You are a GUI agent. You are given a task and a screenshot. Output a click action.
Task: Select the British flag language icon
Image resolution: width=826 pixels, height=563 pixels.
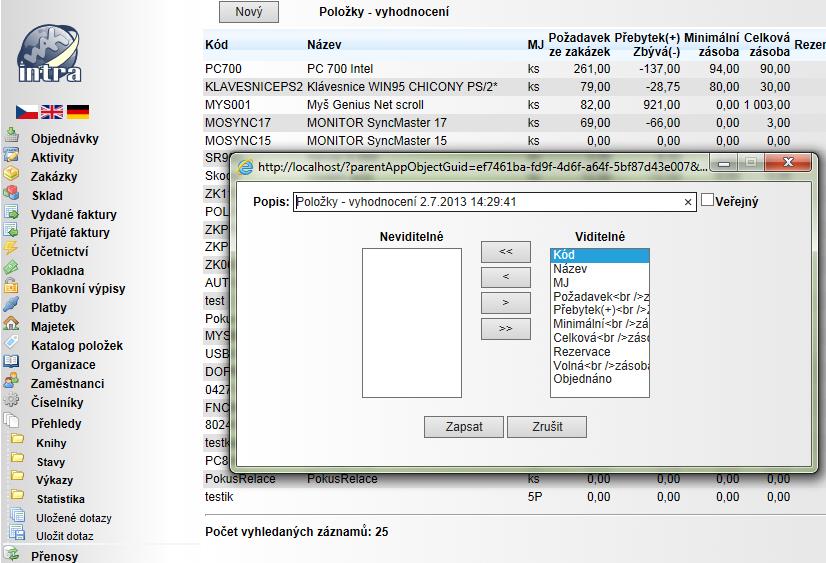[x=52, y=112]
